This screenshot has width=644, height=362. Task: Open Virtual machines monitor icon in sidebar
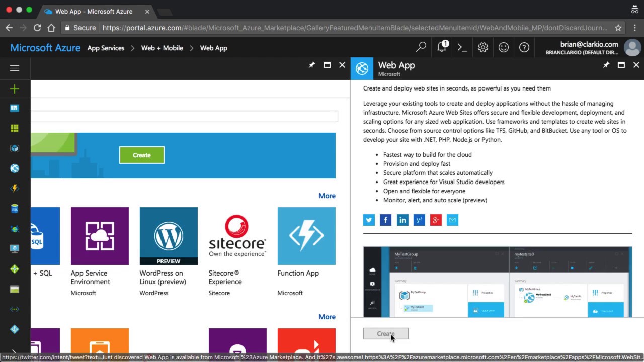[15, 249]
